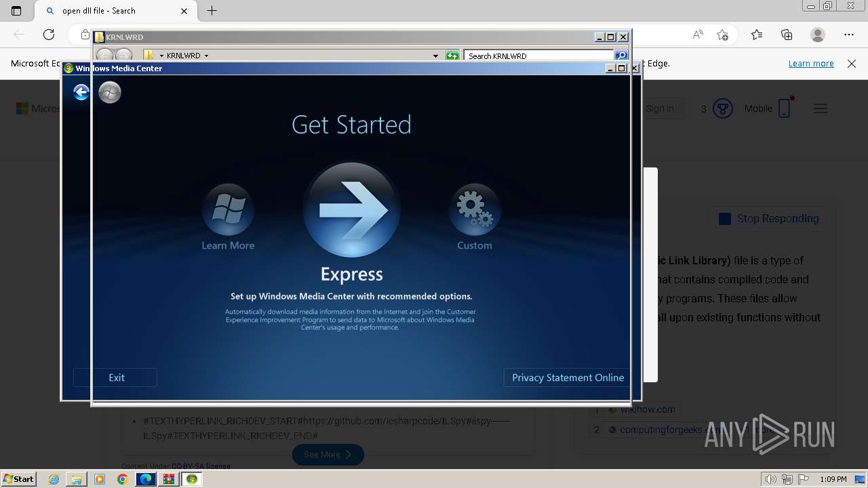Expand the KRNLWRD breadcrumb arrow
The image size is (868, 488).
click(206, 56)
